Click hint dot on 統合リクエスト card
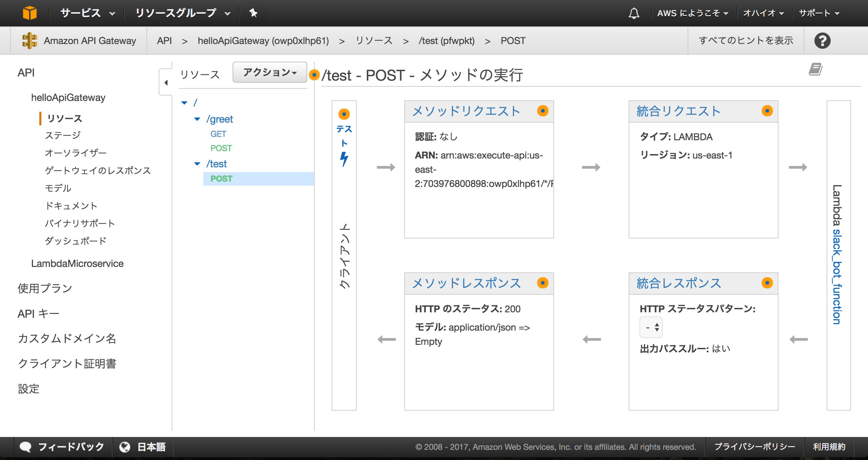The height and width of the screenshot is (460, 868). click(767, 111)
